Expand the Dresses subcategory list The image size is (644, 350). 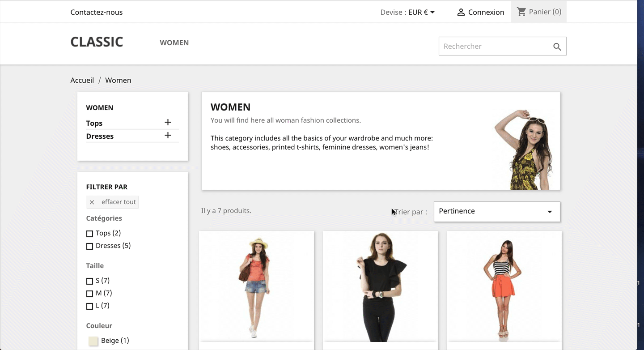click(168, 135)
